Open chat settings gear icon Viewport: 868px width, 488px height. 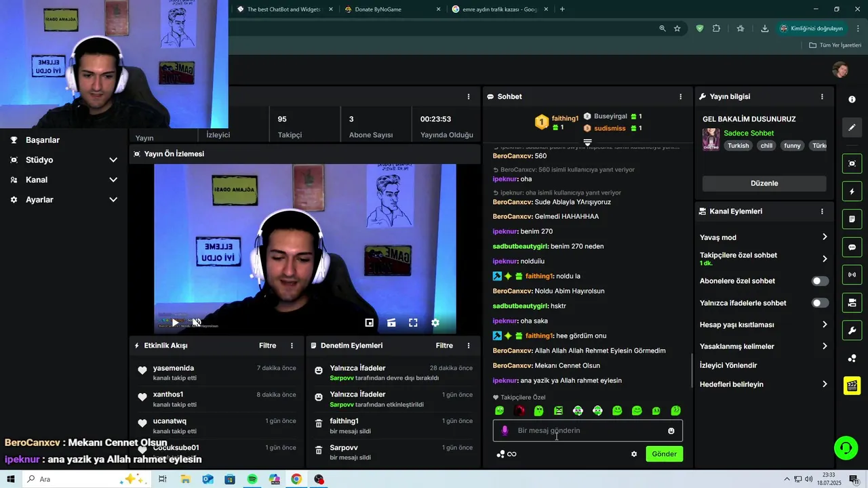click(x=634, y=454)
